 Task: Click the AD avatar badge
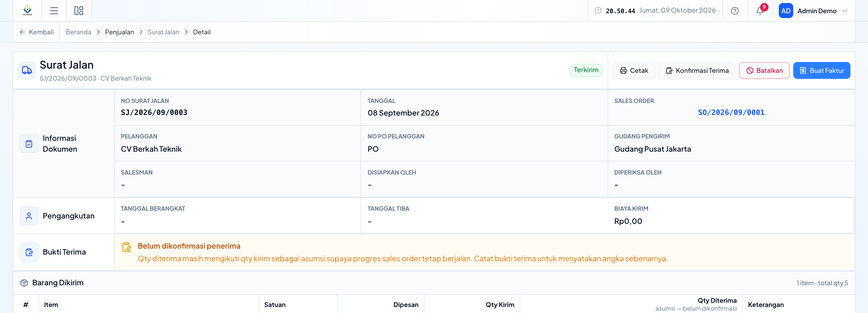pos(785,11)
